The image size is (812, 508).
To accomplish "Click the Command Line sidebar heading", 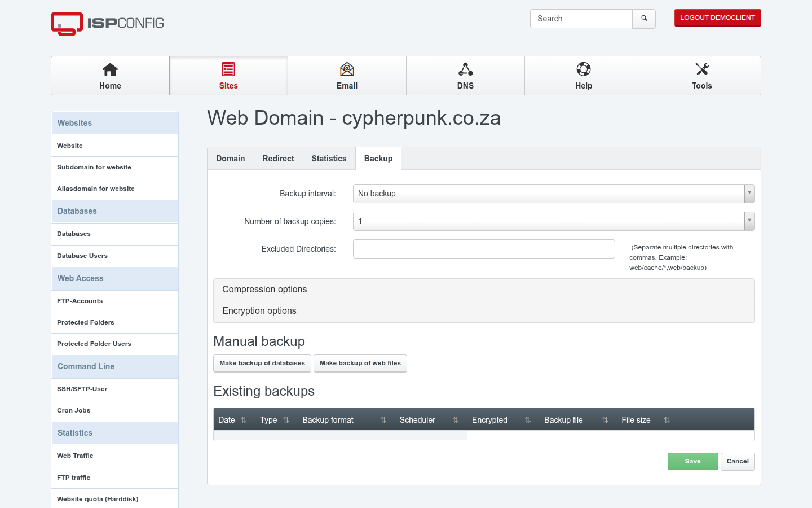I will (115, 366).
